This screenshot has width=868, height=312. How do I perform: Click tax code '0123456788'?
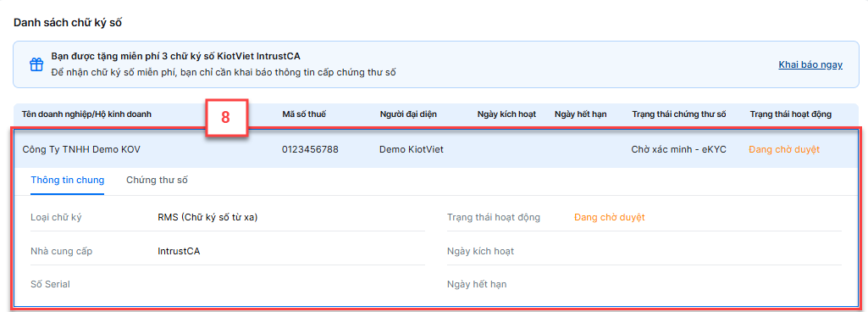(310, 149)
